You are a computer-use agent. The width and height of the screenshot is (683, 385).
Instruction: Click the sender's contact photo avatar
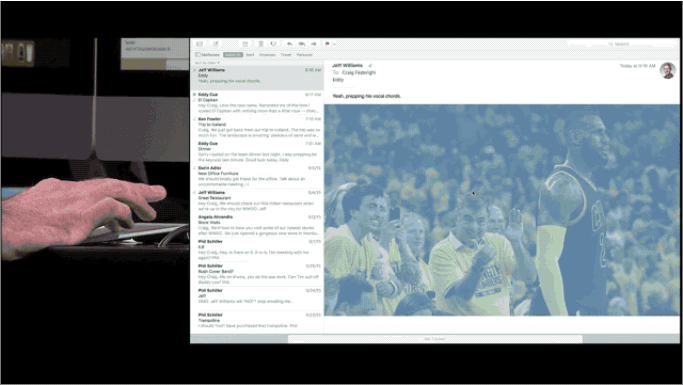click(x=667, y=70)
